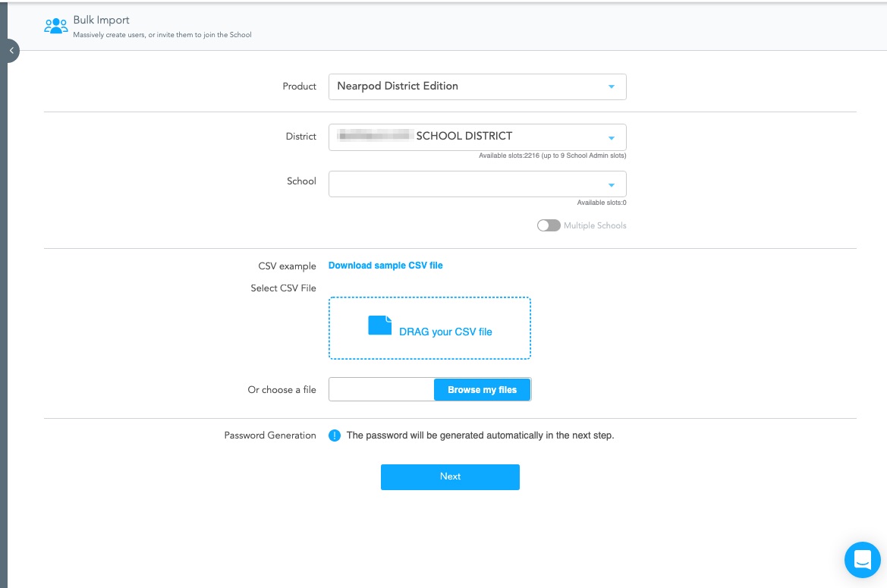Click the Next button
Viewport: 887px width, 588px height.
tap(450, 476)
